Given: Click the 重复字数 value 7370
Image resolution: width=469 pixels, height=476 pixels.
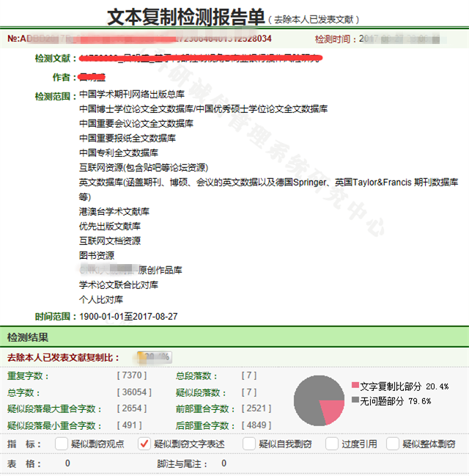Looking at the screenshot, I should pyautogui.click(x=132, y=376).
